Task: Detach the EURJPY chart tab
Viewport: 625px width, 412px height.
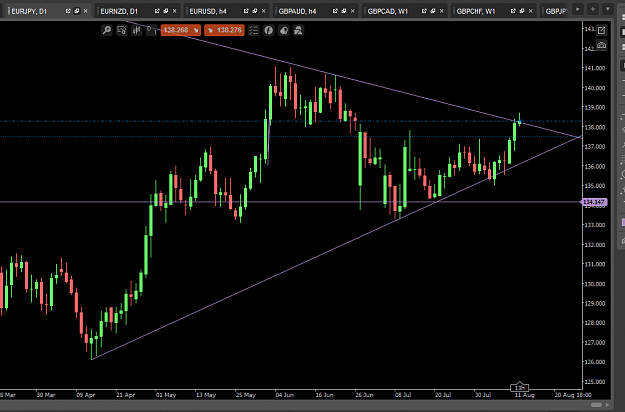Action: tap(68, 11)
